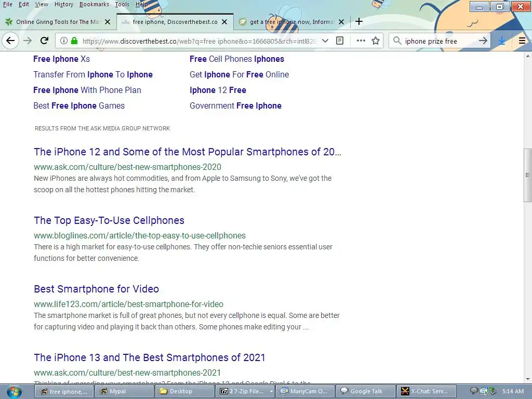Click the green padlock security icon

[x=74, y=41]
